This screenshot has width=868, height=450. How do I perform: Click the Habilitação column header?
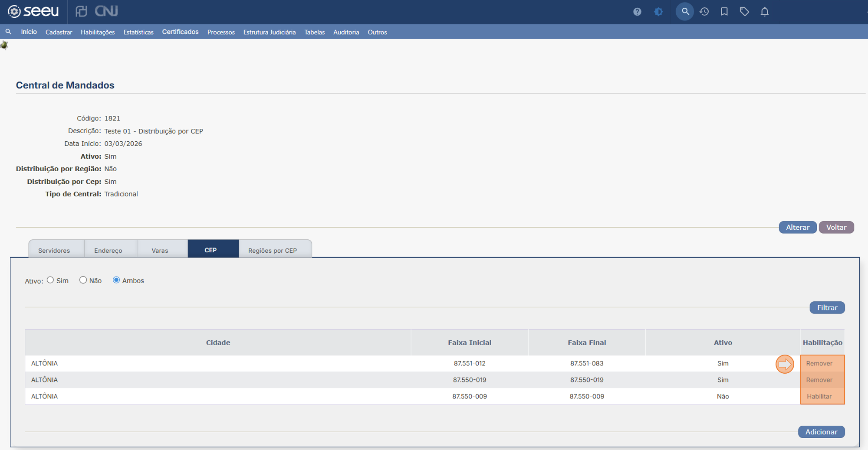(822, 342)
